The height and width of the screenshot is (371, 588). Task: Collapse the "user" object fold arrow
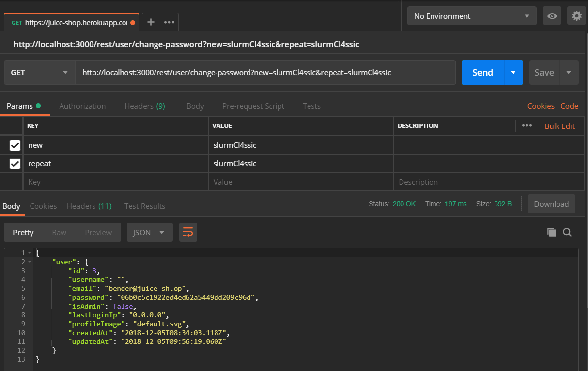(x=30, y=262)
